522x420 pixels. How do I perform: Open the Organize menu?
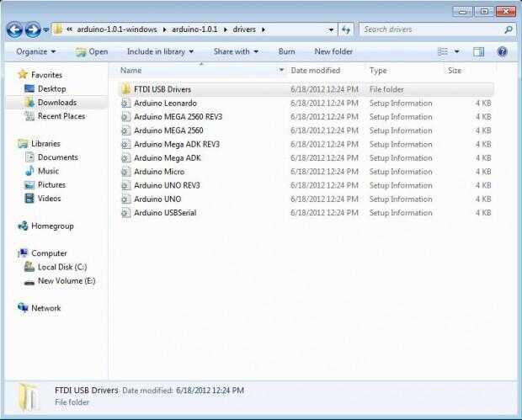(x=36, y=51)
